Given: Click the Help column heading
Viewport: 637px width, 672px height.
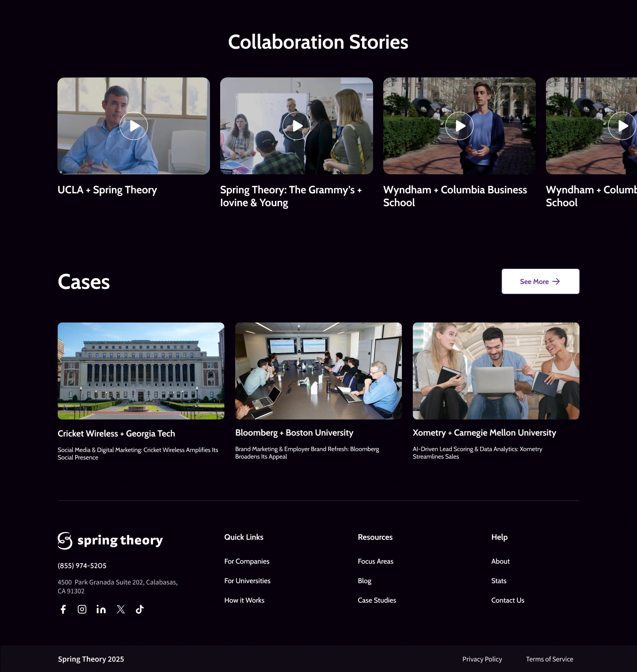Looking at the screenshot, I should tap(499, 537).
